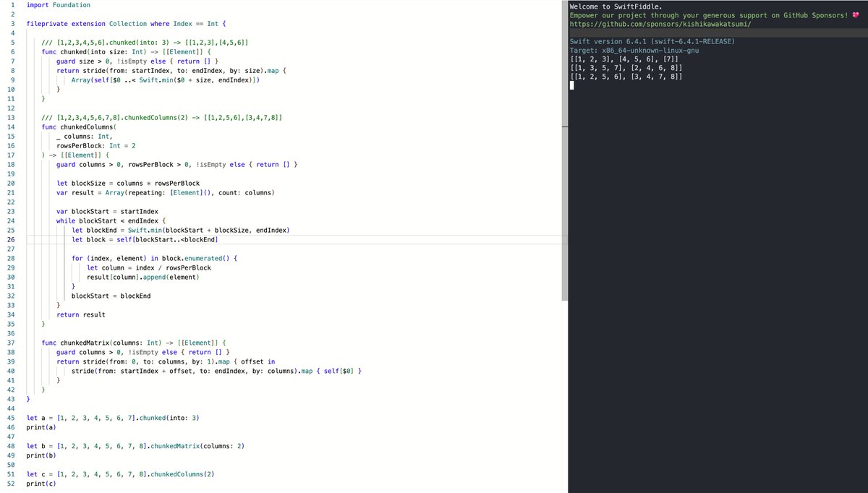Click the "return result" line
The height and width of the screenshot is (493, 868).
click(80, 315)
